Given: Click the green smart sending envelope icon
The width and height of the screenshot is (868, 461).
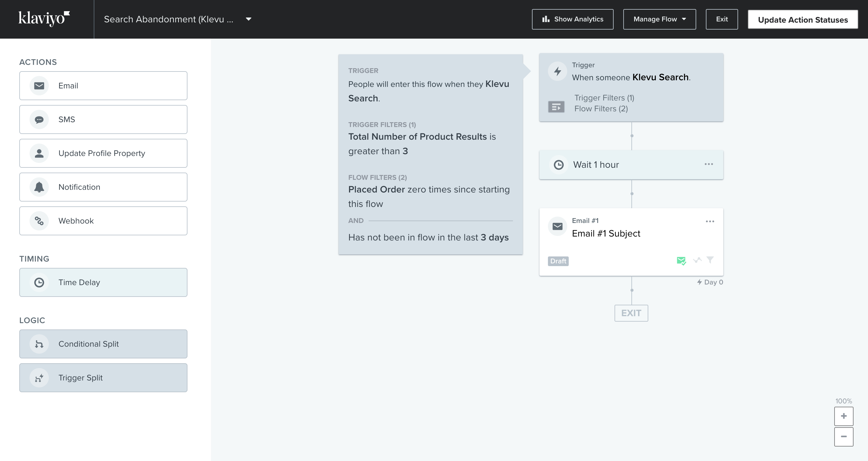Looking at the screenshot, I should (x=681, y=261).
